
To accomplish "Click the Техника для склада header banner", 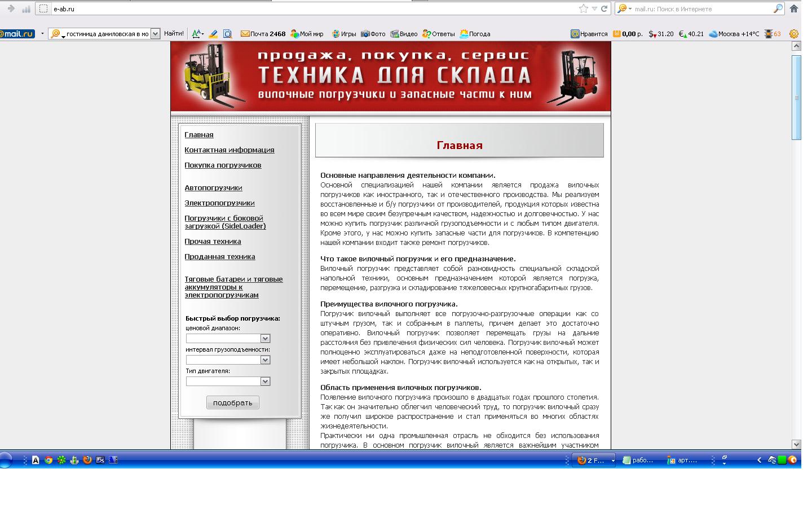I will (x=391, y=76).
